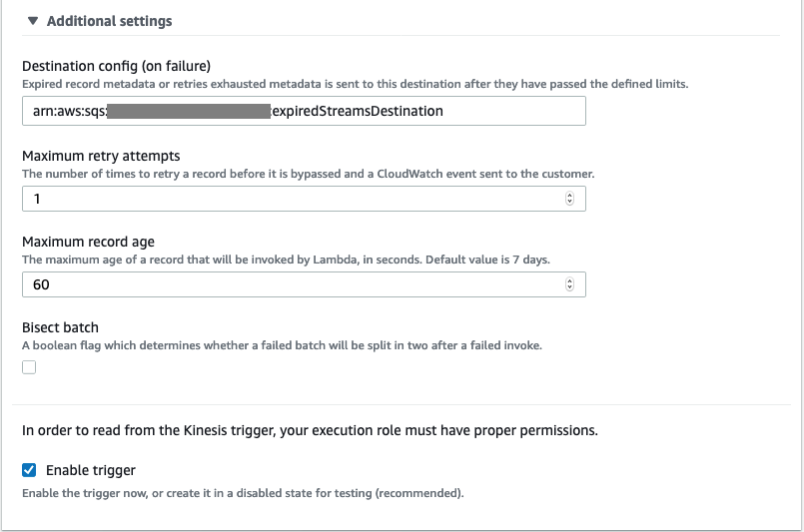Click the Additional settings heading text
Screen dimensions: 804x532
pos(109,21)
